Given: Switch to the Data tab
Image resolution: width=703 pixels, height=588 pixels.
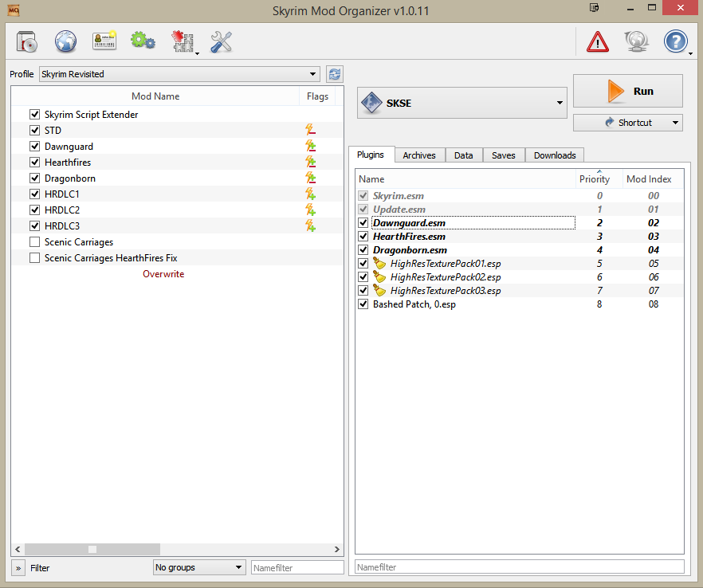Looking at the screenshot, I should click(x=464, y=155).
